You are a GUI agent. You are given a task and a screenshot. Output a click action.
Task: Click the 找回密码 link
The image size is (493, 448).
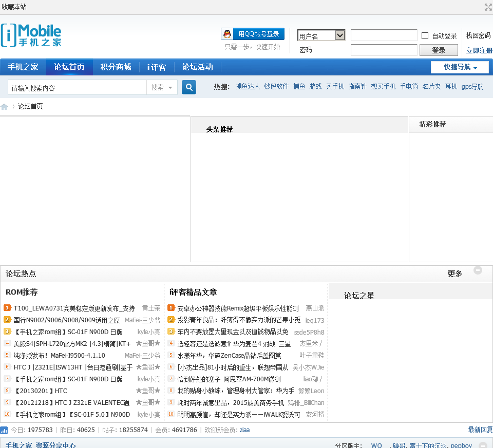click(478, 35)
